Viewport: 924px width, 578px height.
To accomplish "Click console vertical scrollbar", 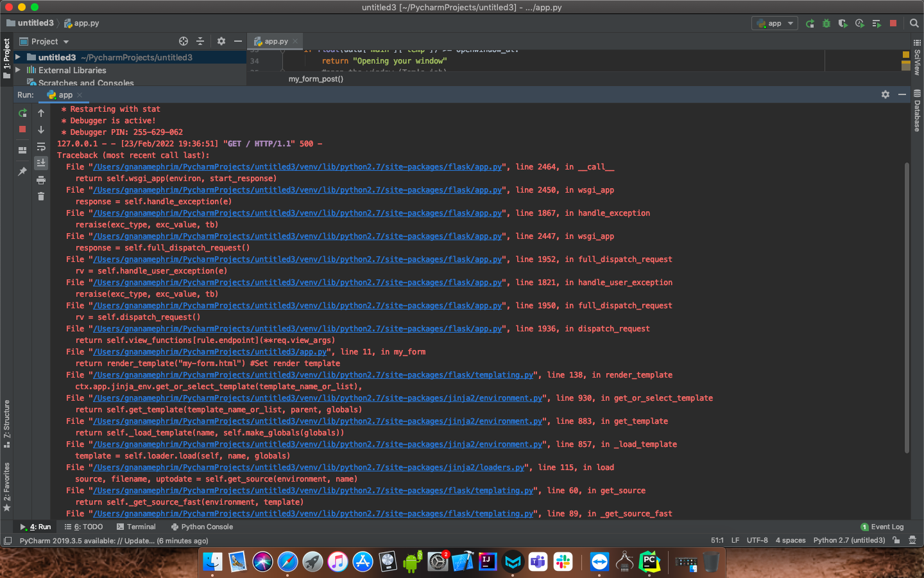I will (907, 308).
